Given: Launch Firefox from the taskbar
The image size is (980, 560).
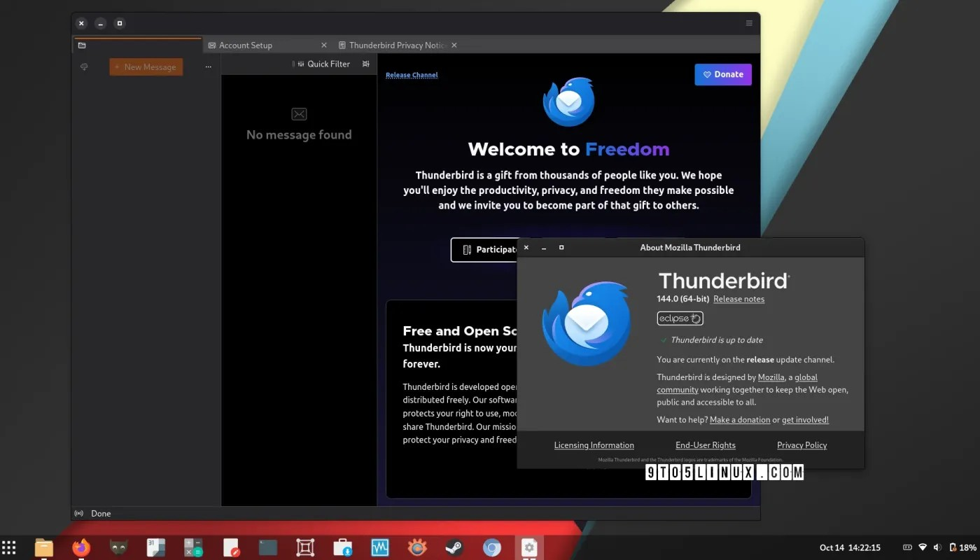Looking at the screenshot, I should pos(80,547).
